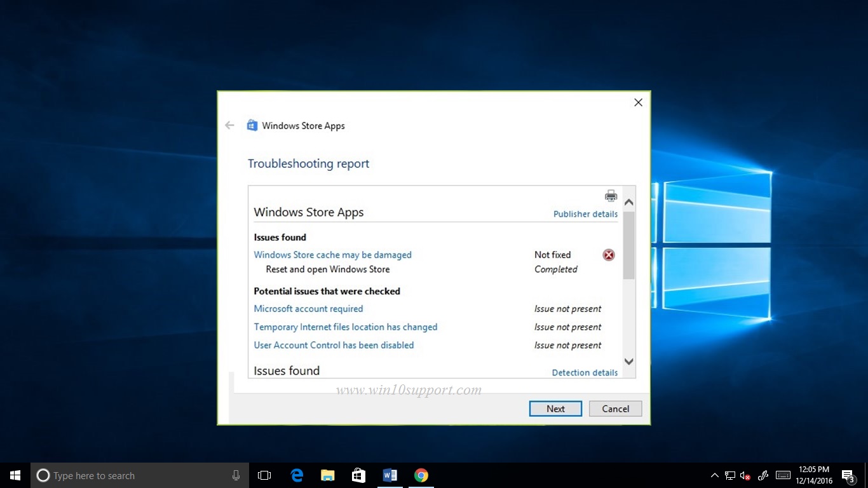Print the troubleshooting report
The image size is (868, 488).
[611, 196]
